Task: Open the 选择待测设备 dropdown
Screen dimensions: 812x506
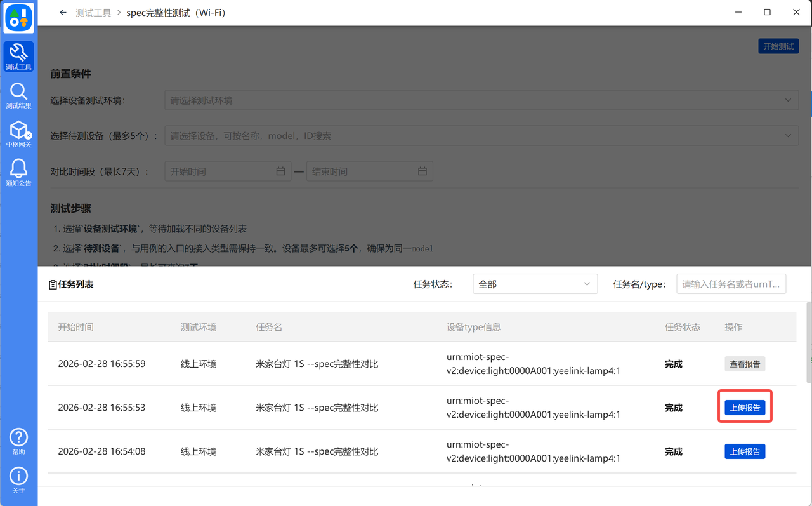Action: point(481,136)
